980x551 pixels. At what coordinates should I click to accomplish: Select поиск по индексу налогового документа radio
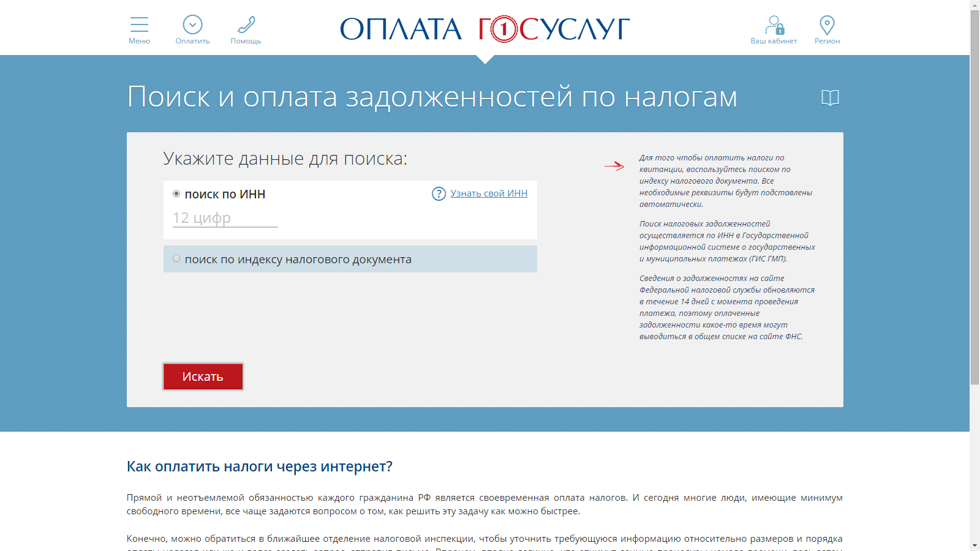(176, 258)
